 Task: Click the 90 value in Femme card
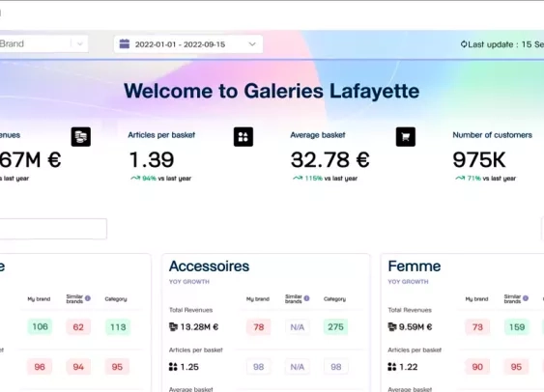[x=477, y=367]
